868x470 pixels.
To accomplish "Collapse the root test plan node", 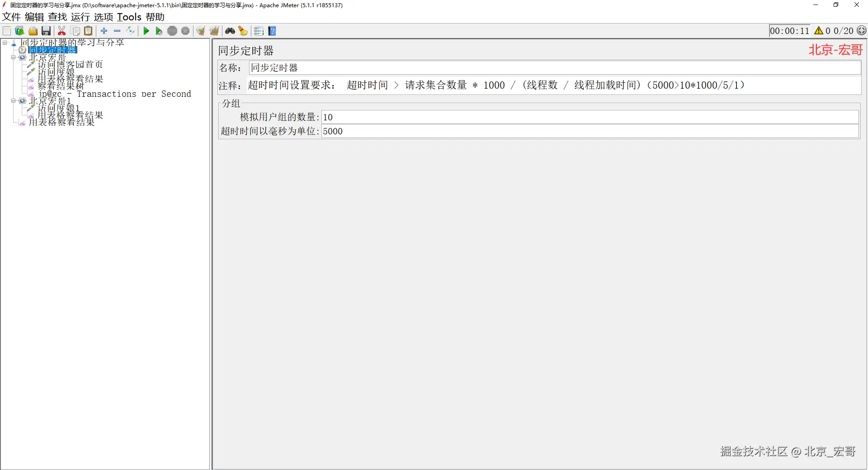I will (x=5, y=43).
